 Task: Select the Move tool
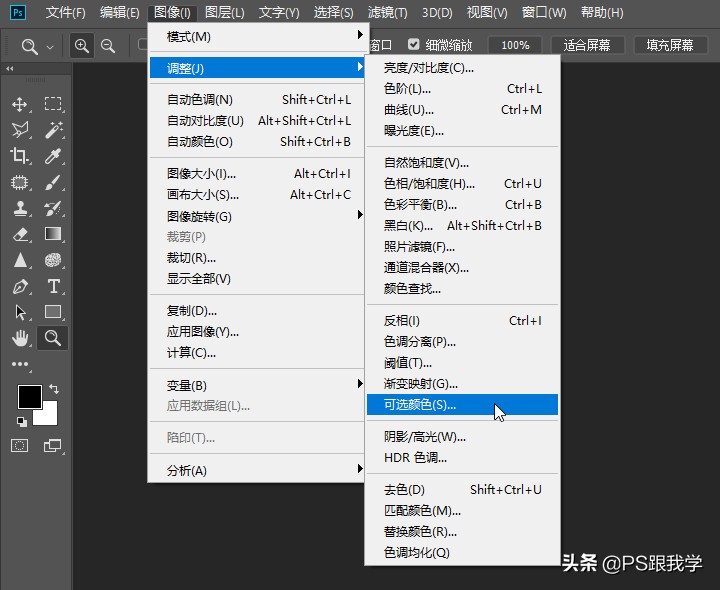(x=19, y=104)
